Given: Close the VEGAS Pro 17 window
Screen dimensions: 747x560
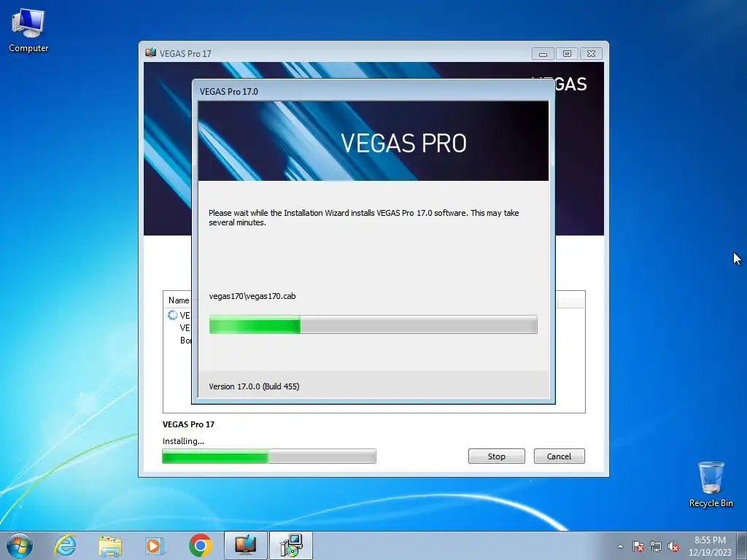Looking at the screenshot, I should click(x=591, y=53).
